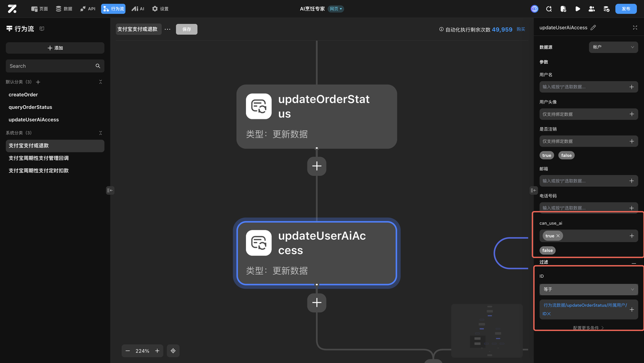Click the 添加 button

pos(55,48)
